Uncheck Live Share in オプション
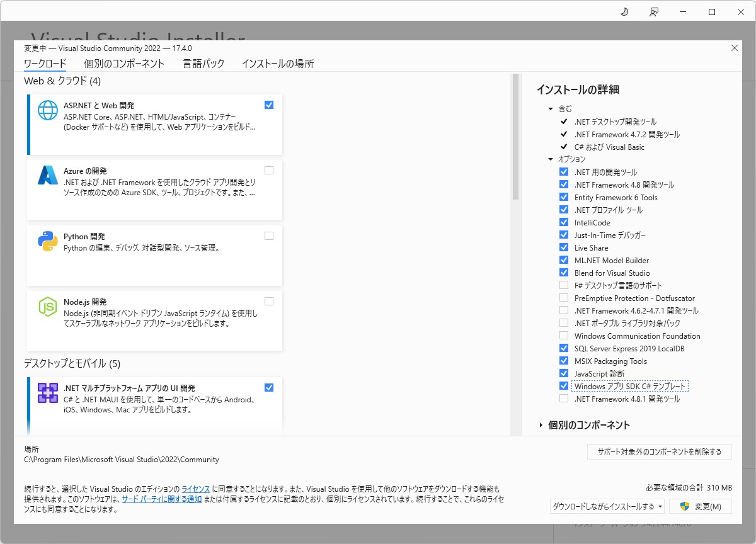Viewport: 756px width, 544px height. pos(563,247)
